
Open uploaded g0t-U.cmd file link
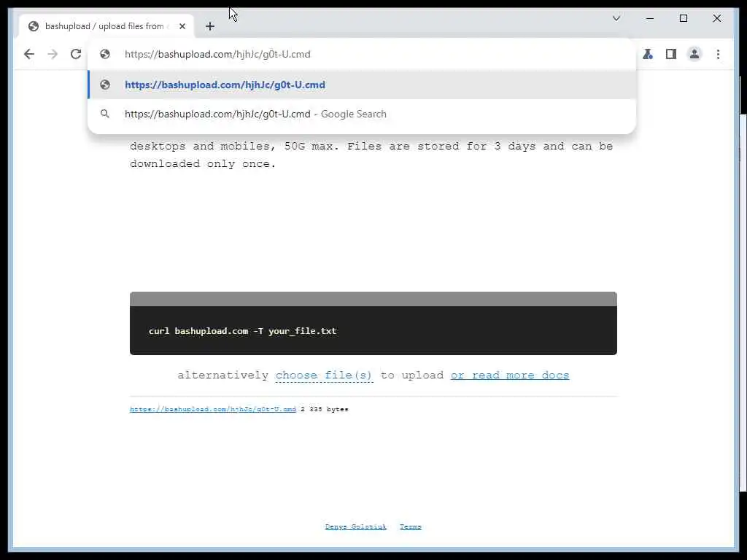(213, 409)
